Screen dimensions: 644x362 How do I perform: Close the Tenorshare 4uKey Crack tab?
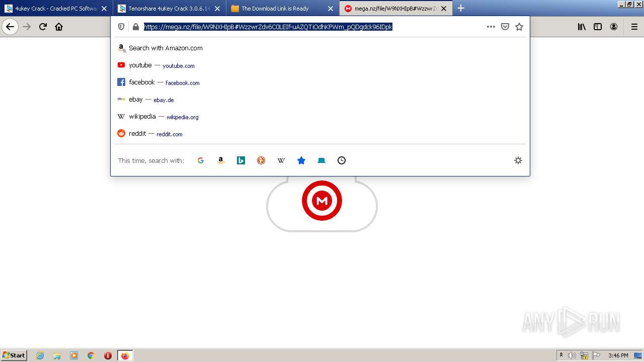[x=217, y=9]
